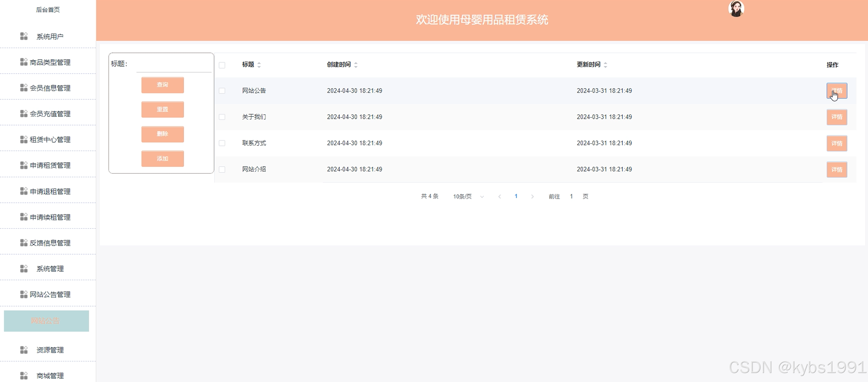Click the grid icon beside 系统用户
The height and width of the screenshot is (382, 868).
click(x=24, y=36)
